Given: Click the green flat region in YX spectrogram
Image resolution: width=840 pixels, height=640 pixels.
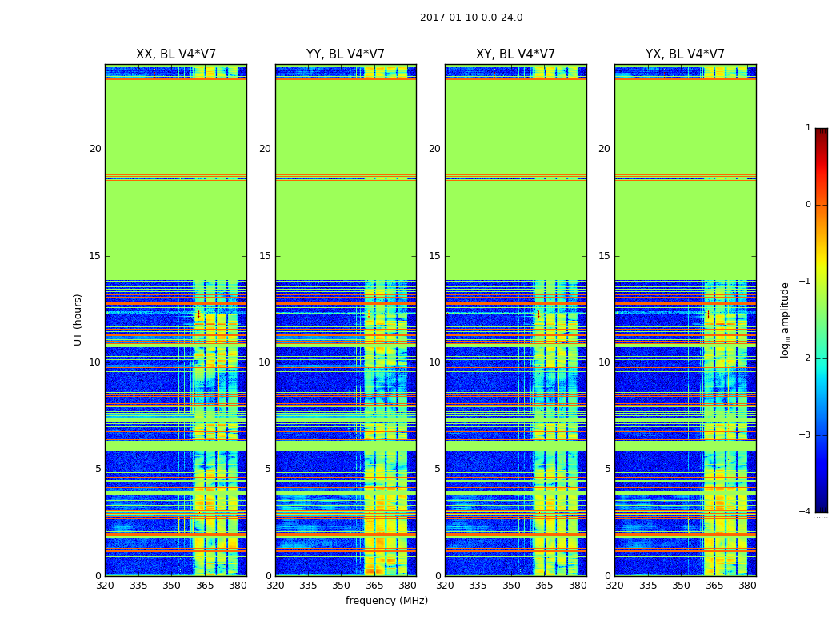Looking at the screenshot, I should pyautogui.click(x=685, y=224).
